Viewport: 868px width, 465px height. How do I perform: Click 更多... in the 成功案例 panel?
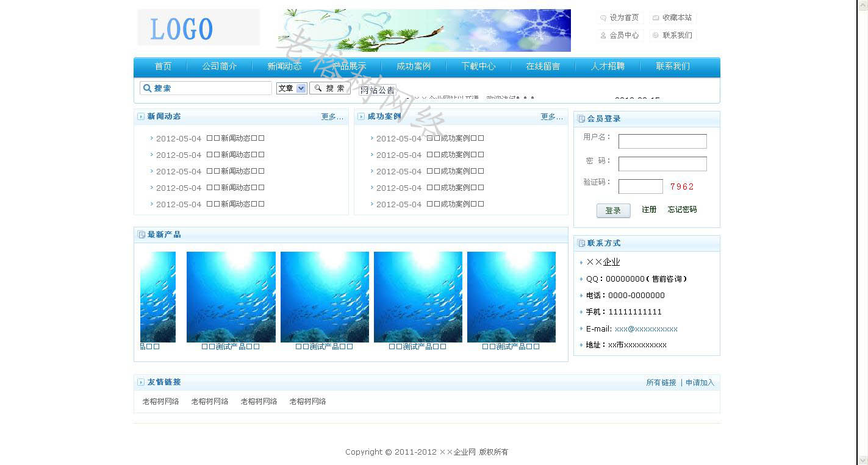pos(552,117)
